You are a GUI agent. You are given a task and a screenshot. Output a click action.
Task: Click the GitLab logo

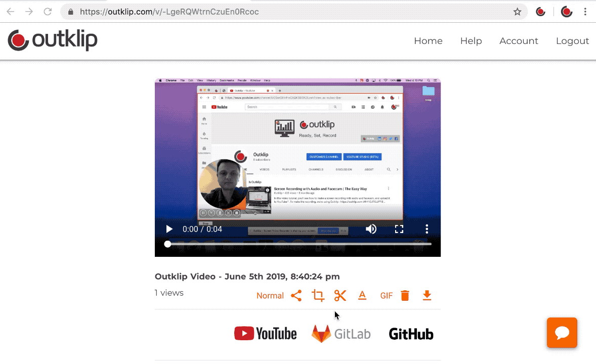(341, 334)
